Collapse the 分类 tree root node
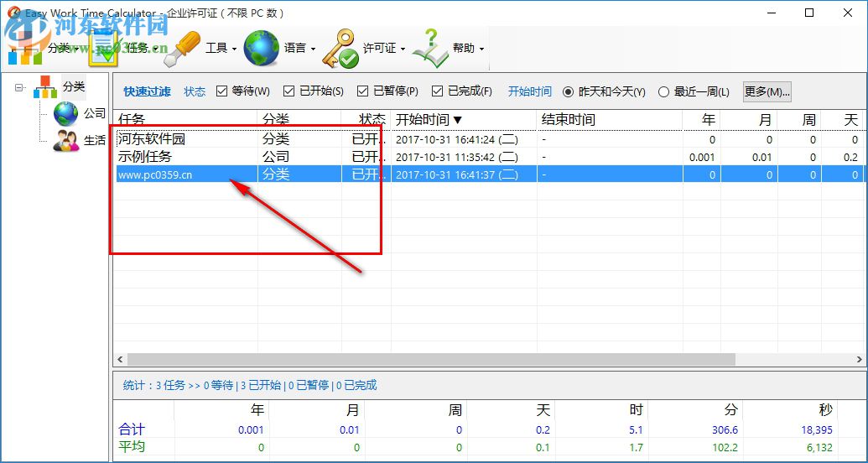 click(x=20, y=87)
